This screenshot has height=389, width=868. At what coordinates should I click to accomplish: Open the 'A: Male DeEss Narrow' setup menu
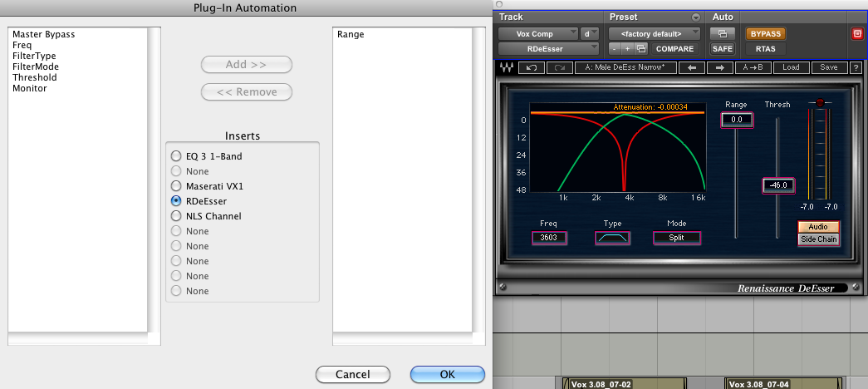point(625,67)
